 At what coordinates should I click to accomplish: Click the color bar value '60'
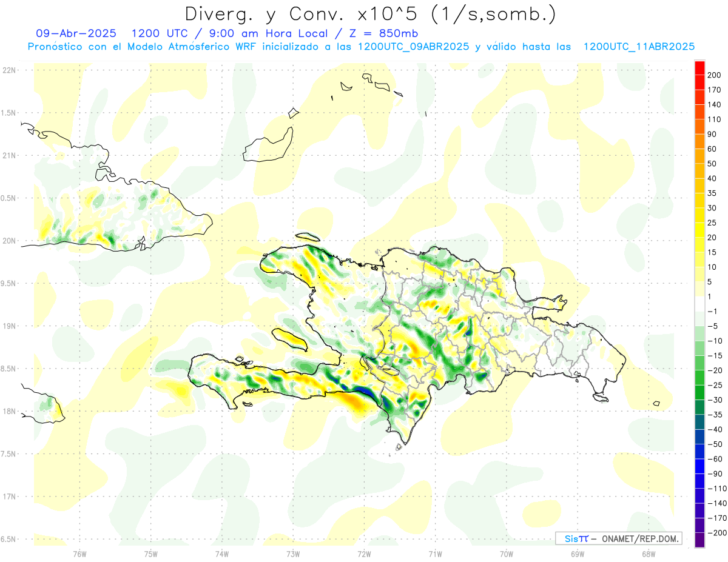(x=712, y=149)
